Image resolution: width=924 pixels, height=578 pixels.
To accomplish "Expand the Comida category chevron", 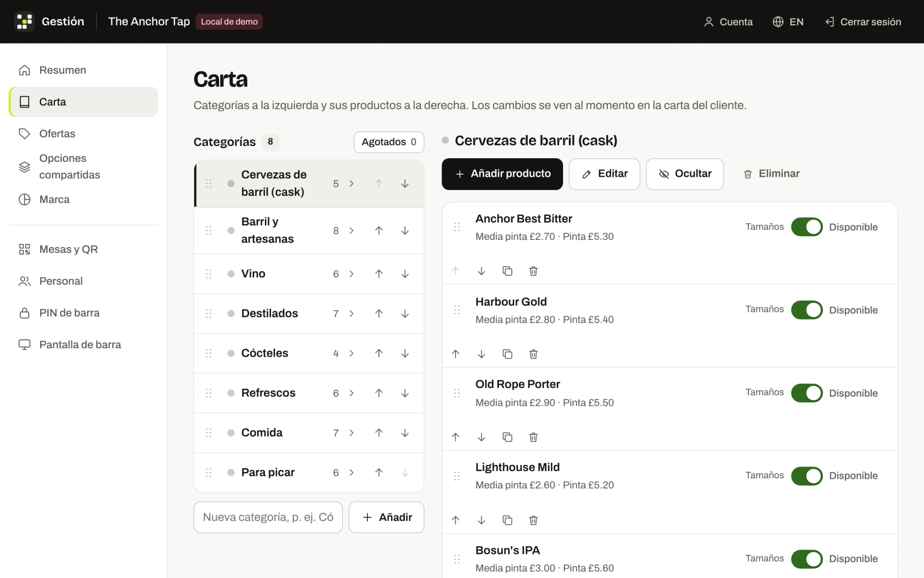I will pyautogui.click(x=352, y=433).
